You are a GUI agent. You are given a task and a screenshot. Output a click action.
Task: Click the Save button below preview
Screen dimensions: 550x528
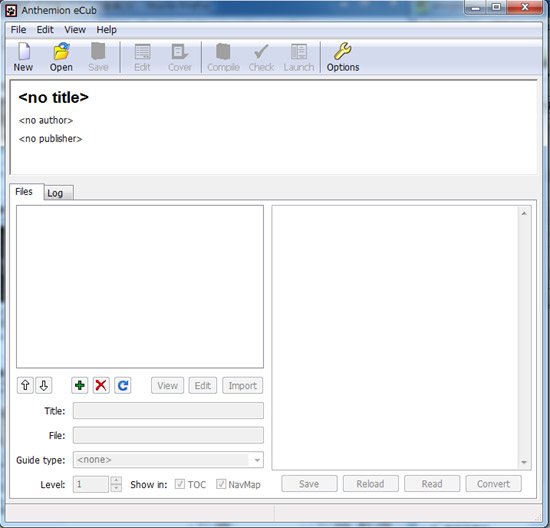click(309, 484)
